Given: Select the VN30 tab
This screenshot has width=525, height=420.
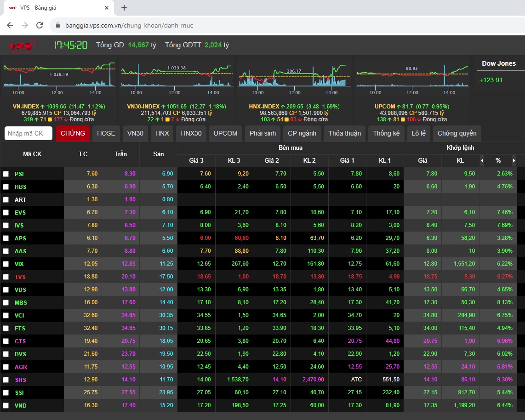Looking at the screenshot, I should click(x=135, y=133).
